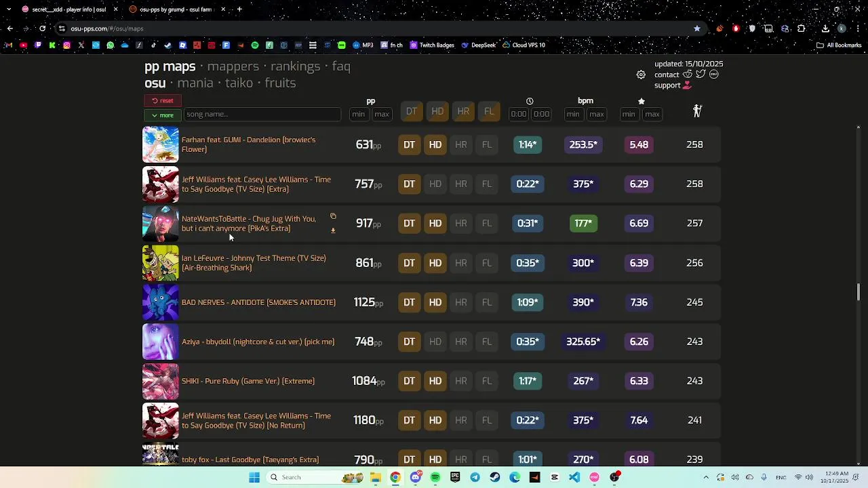The image size is (868, 488).
Task: Open the DeepSeek bookmark
Action: click(478, 45)
